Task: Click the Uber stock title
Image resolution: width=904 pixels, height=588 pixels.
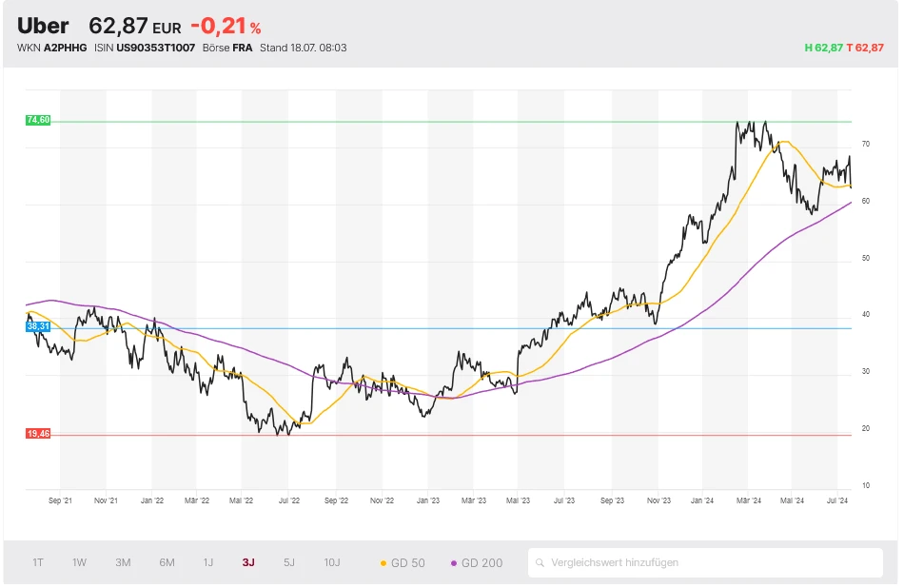Action: pos(43,26)
